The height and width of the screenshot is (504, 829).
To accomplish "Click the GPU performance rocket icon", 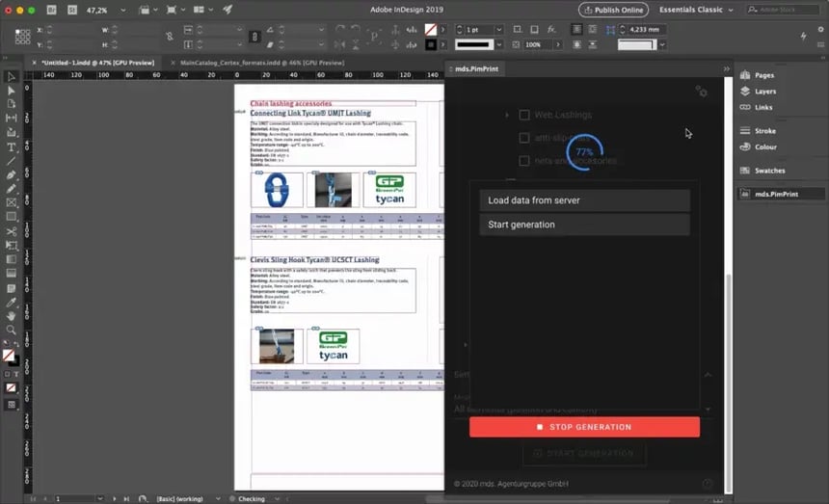I will (227, 10).
